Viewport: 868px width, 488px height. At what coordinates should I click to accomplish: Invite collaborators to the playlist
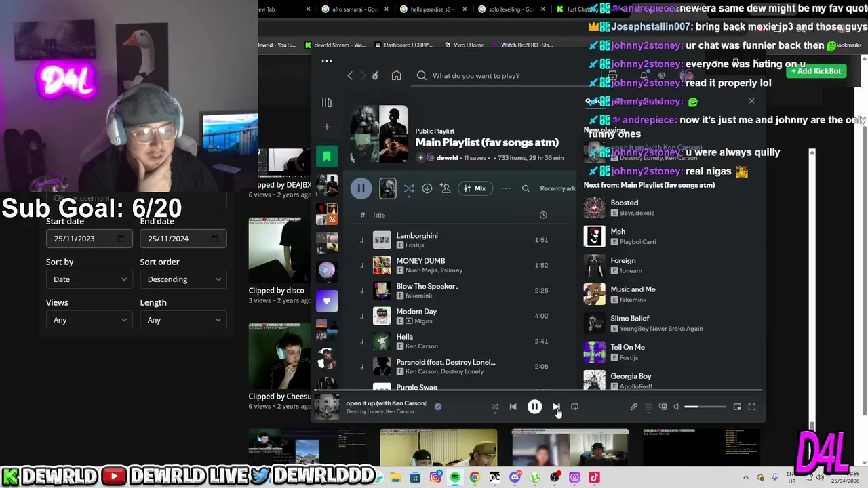446,188
